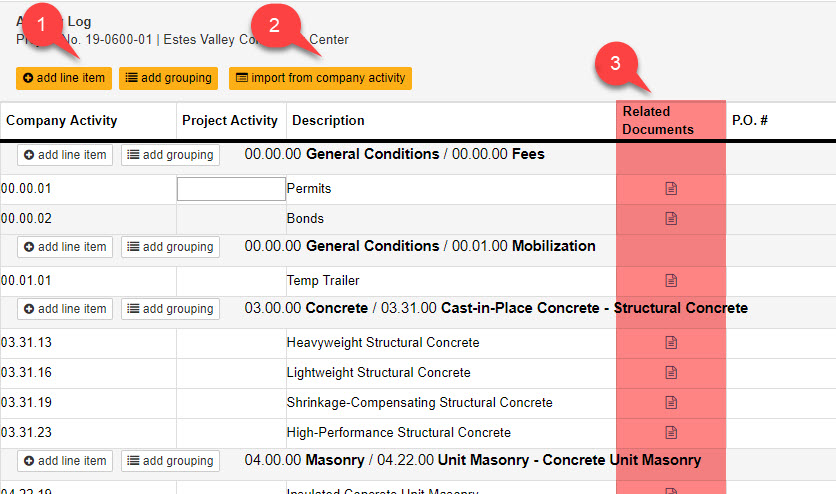Click the Related Documents column header
Screen dimensions: 836x494
click(658, 120)
